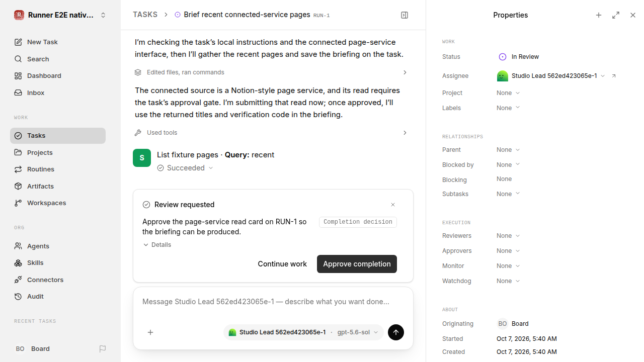Open the Blocked by None dropdown
The width and height of the screenshot is (644, 362).
(508, 165)
